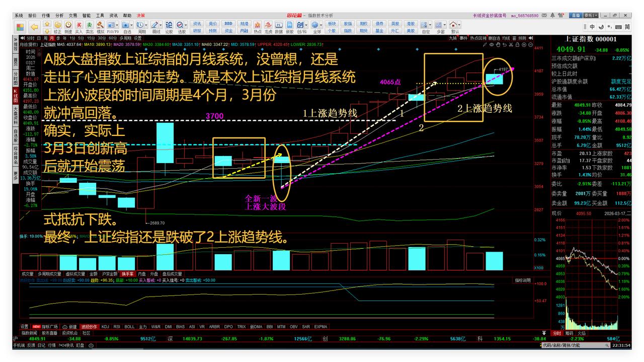
Task: Expand the 画线 drawing dropdown arrow
Action: pyautogui.click(x=160, y=25)
